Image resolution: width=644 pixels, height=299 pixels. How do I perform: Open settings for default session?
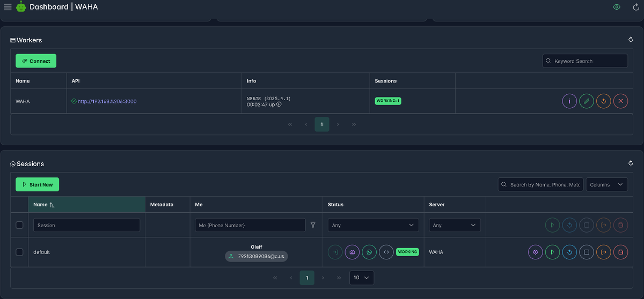click(535, 252)
